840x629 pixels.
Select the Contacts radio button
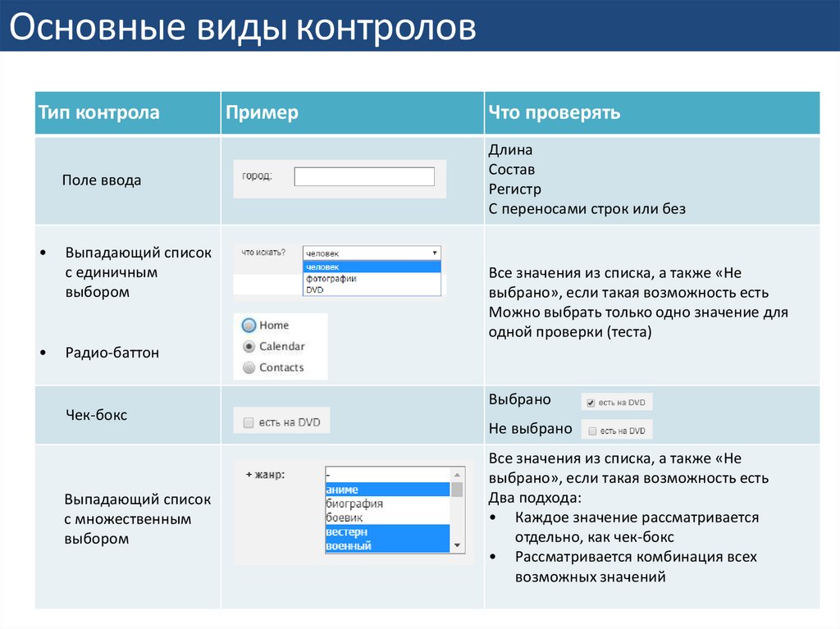249,367
